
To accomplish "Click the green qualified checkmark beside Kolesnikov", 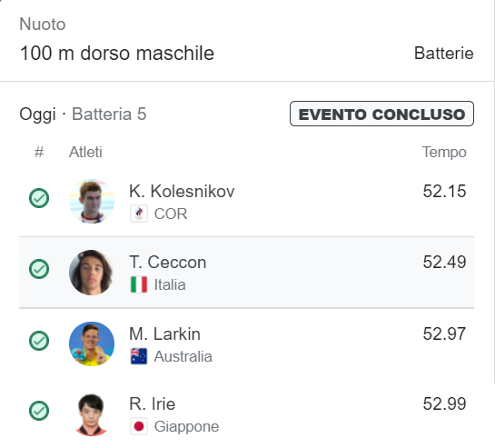I will (x=39, y=198).
